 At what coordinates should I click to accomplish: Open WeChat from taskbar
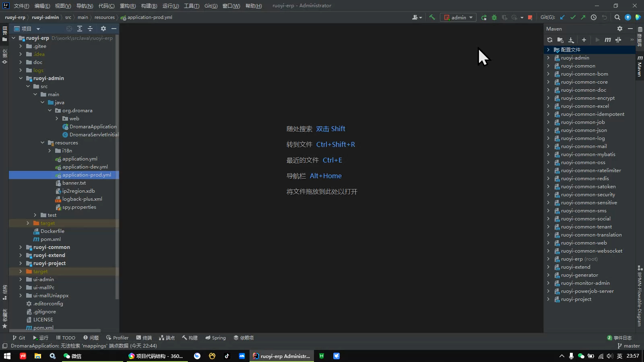tap(72, 356)
